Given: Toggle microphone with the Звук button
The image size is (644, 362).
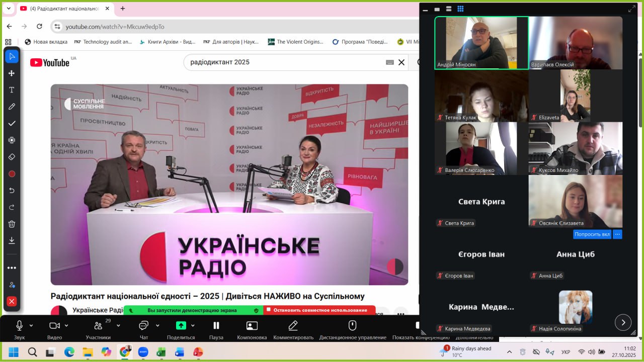Looking at the screenshot, I should coord(20,329).
